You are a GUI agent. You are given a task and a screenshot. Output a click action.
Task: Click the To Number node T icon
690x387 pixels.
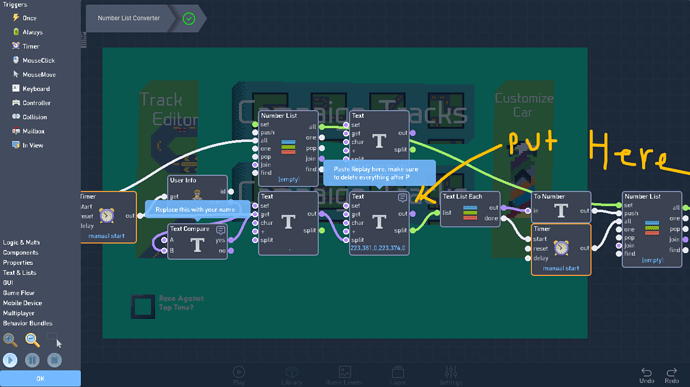(561, 211)
